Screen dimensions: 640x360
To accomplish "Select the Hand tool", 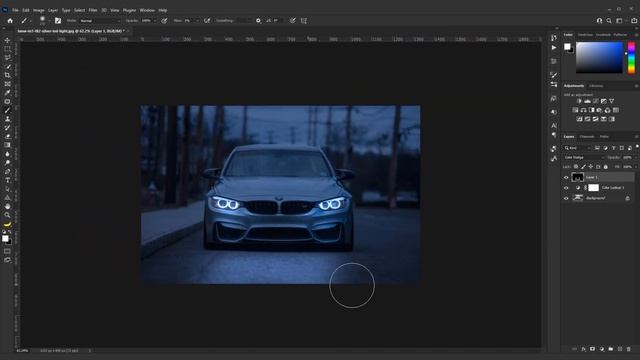I will tap(7, 206).
